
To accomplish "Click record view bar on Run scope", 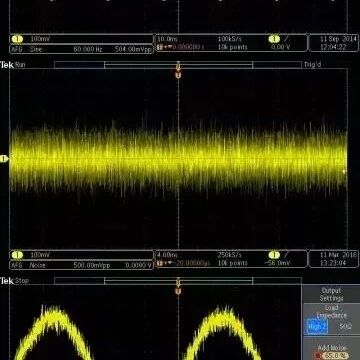I will pyautogui.click(x=178, y=65).
